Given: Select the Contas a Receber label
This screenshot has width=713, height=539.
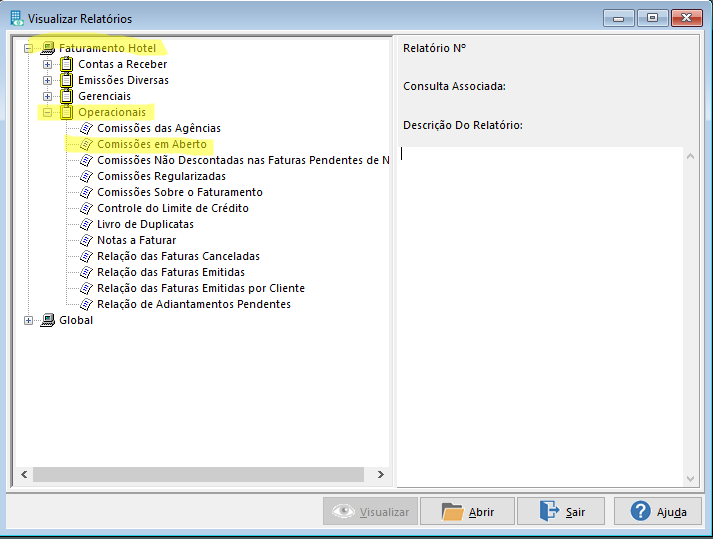Looking at the screenshot, I should (x=123, y=64).
